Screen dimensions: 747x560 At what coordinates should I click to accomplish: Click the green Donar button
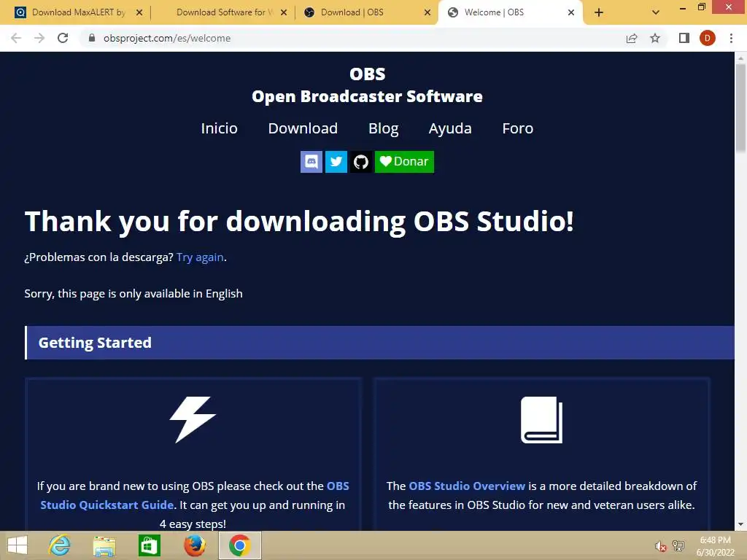(x=404, y=162)
